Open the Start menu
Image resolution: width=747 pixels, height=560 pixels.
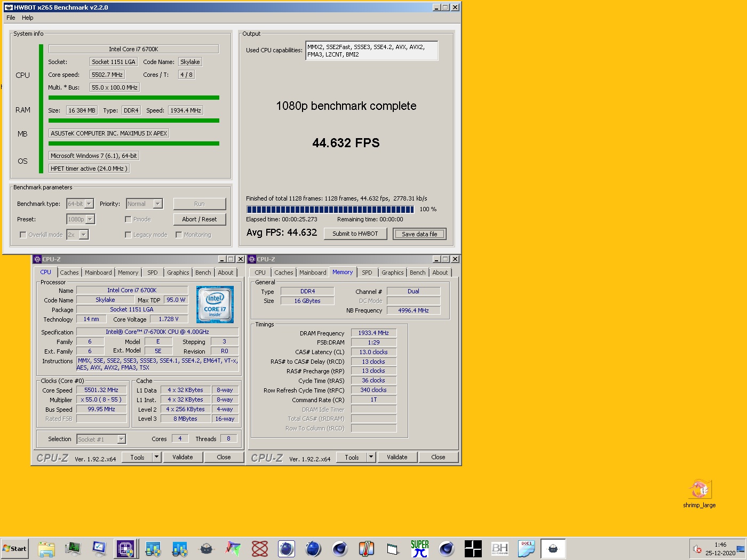[14, 549]
